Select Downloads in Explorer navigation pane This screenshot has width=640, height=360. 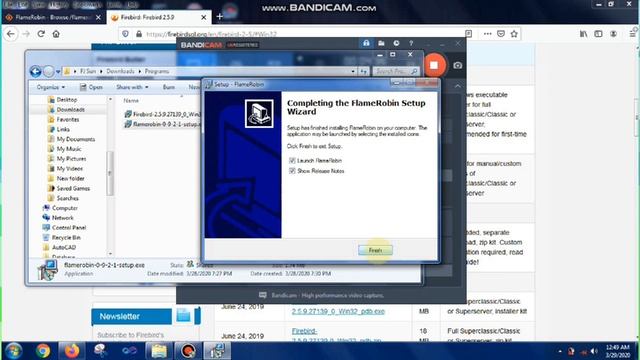[x=70, y=109]
